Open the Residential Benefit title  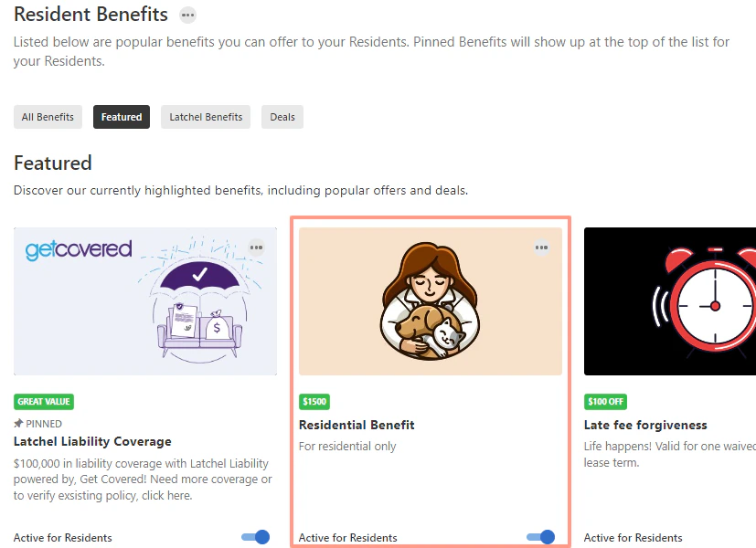click(x=357, y=426)
